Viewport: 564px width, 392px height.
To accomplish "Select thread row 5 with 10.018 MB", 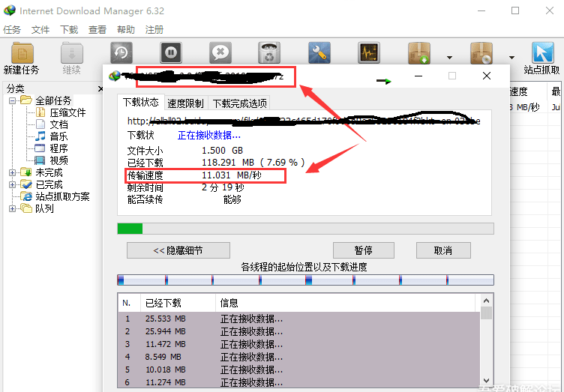I will point(299,370).
